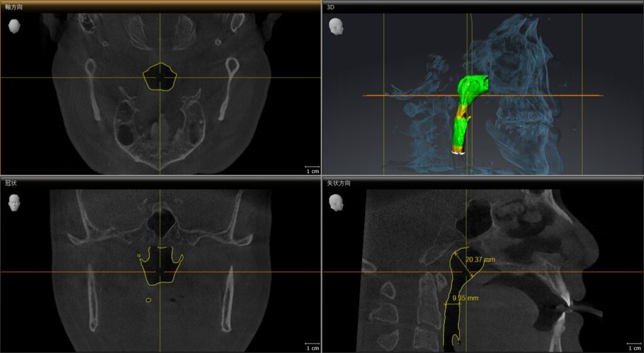This screenshot has width=644, height=353.
Task: Select the 20.37 mm measurement label
Action: 480,259
